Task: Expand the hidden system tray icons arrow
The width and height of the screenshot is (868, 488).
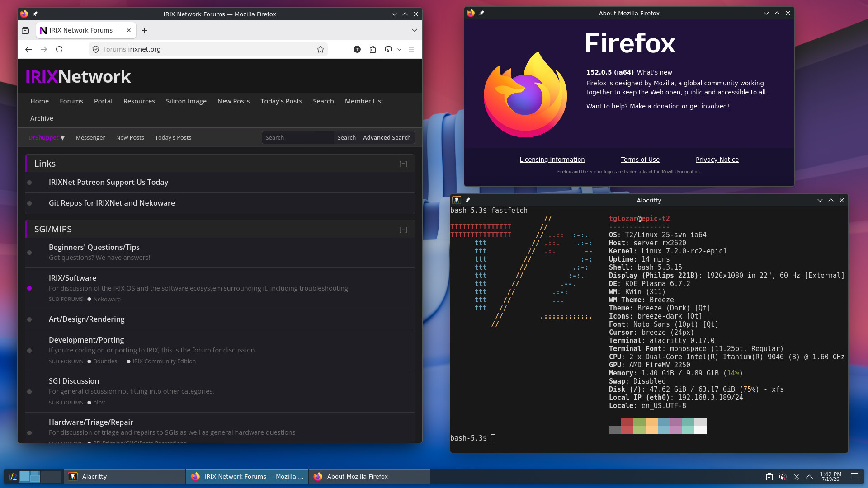Action: pyautogui.click(x=809, y=476)
